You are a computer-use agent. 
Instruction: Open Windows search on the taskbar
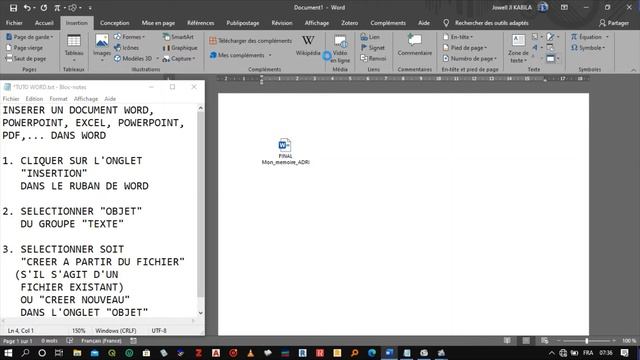(25, 353)
